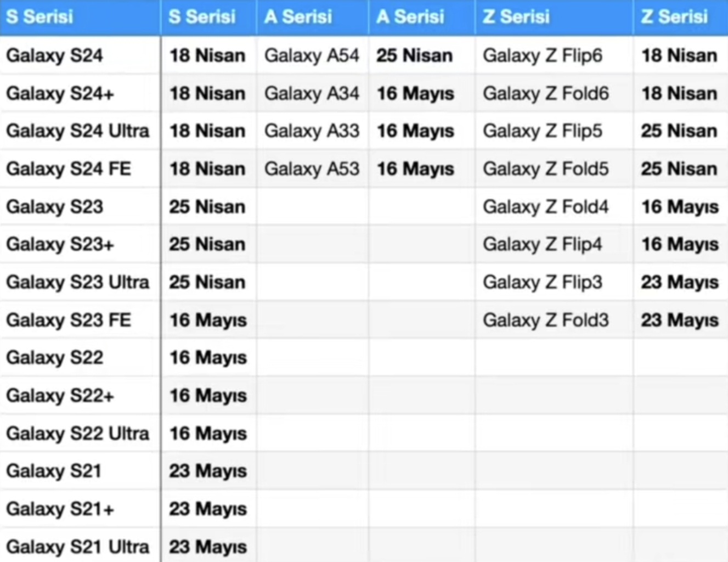Image resolution: width=728 pixels, height=562 pixels.
Task: Select the Galaxy A54 cell
Action: pyautogui.click(x=312, y=55)
